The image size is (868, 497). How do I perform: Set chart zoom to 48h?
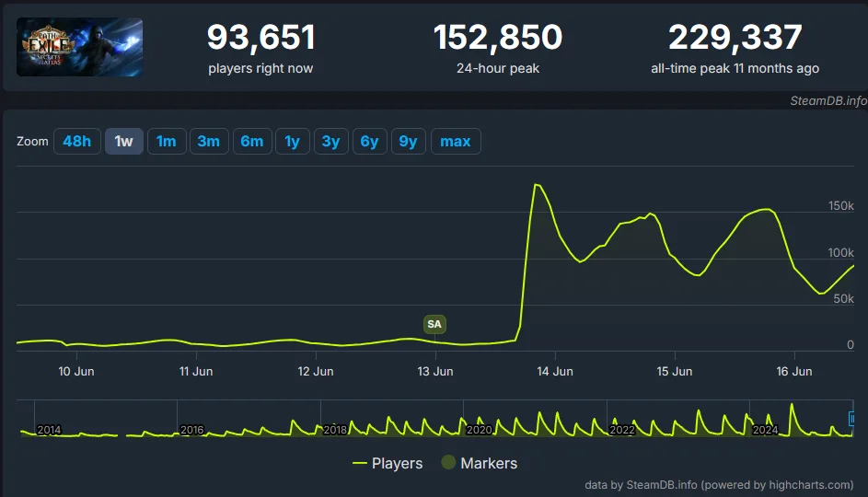click(76, 141)
